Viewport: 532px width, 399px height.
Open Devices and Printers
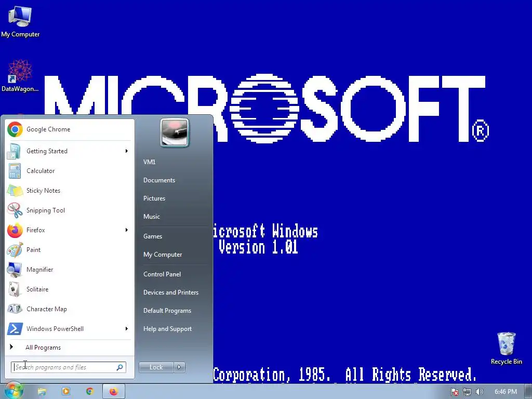(171, 292)
